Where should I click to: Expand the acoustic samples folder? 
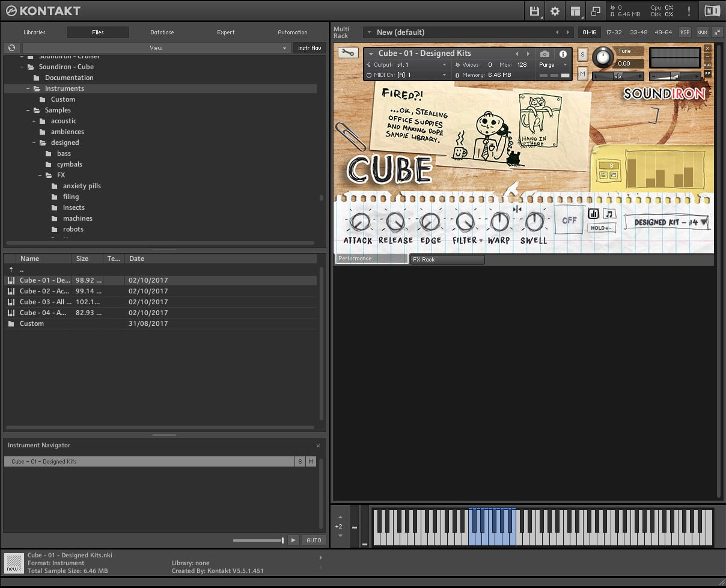tap(34, 121)
